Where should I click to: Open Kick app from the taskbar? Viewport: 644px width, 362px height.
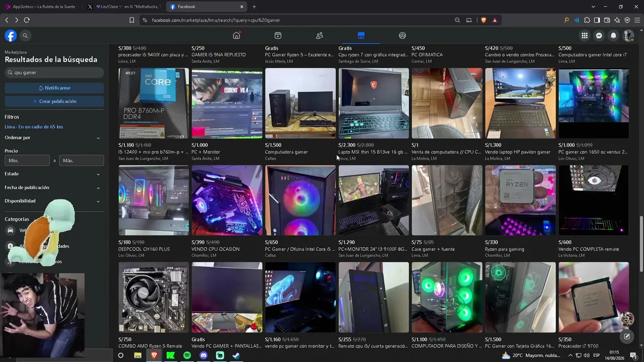[x=171, y=355]
